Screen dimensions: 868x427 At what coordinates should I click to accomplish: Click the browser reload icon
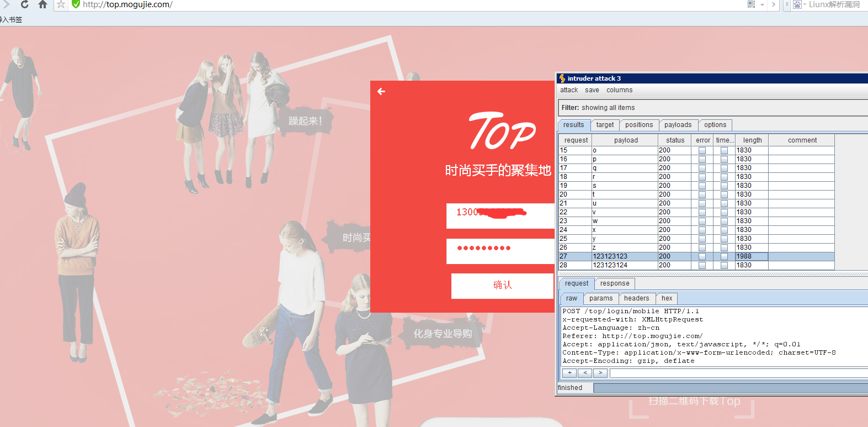coord(24,4)
